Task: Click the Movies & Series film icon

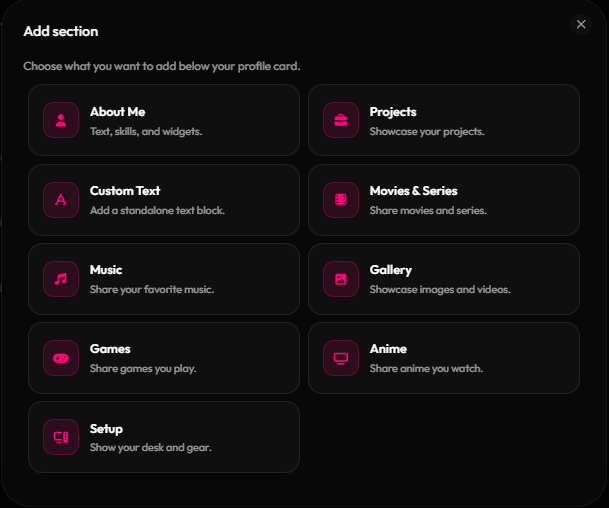Action: pyautogui.click(x=341, y=200)
